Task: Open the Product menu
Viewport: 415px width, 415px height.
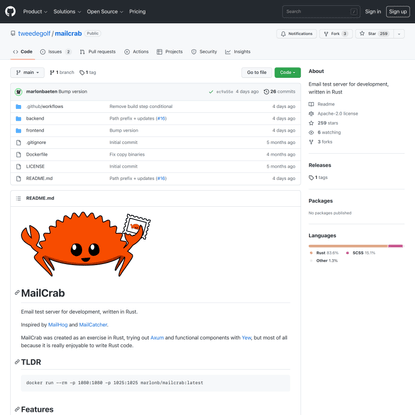Action: point(35,12)
